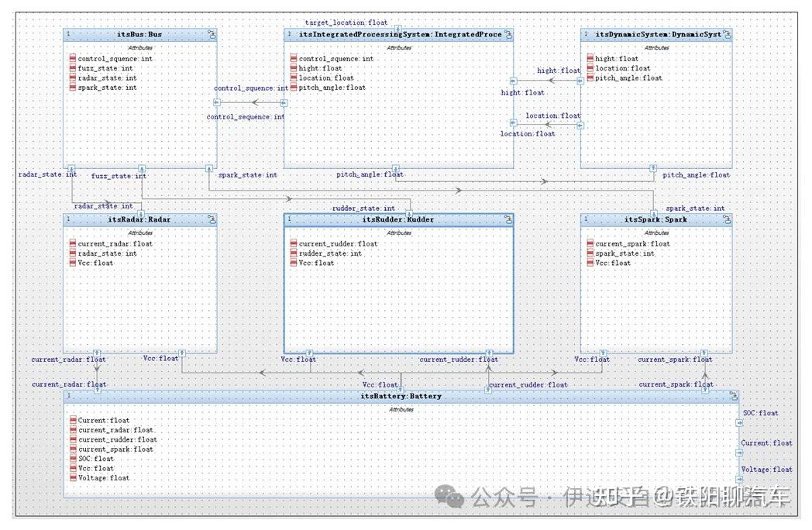Click attribute icon beside Current:float in itsBattery
The width and height of the screenshot is (812, 530).
pyautogui.click(x=73, y=420)
